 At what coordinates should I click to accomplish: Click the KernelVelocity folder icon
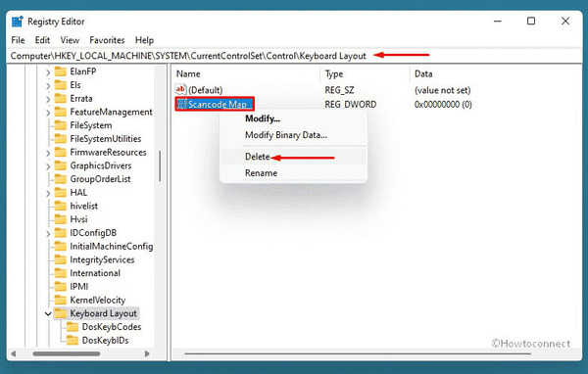coord(61,300)
